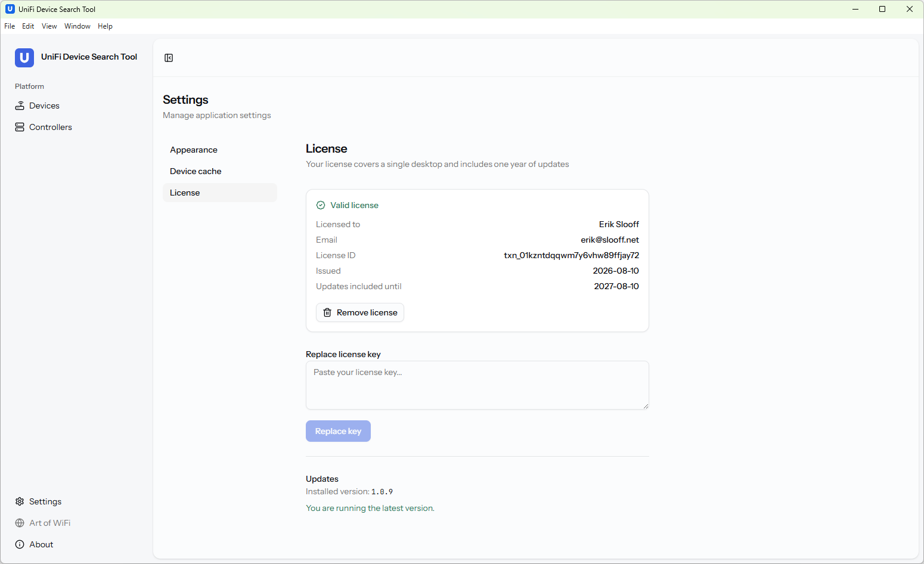Screen dimensions: 924x564
Task: Click the 'Replace license key' label
Action: 343,354
